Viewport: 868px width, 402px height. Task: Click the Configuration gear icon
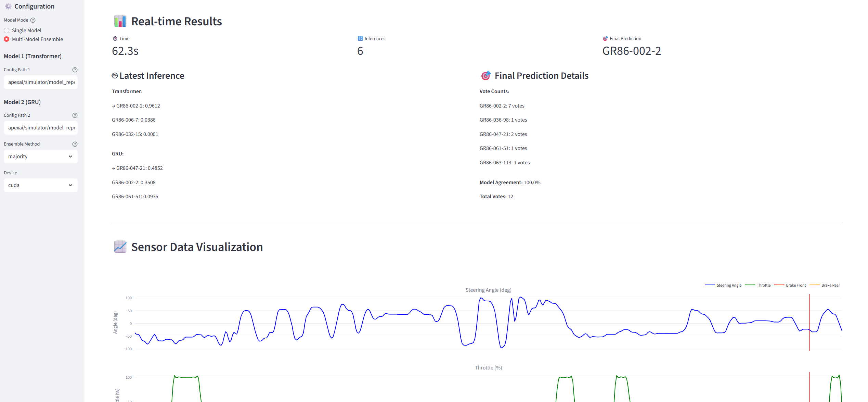tap(8, 6)
